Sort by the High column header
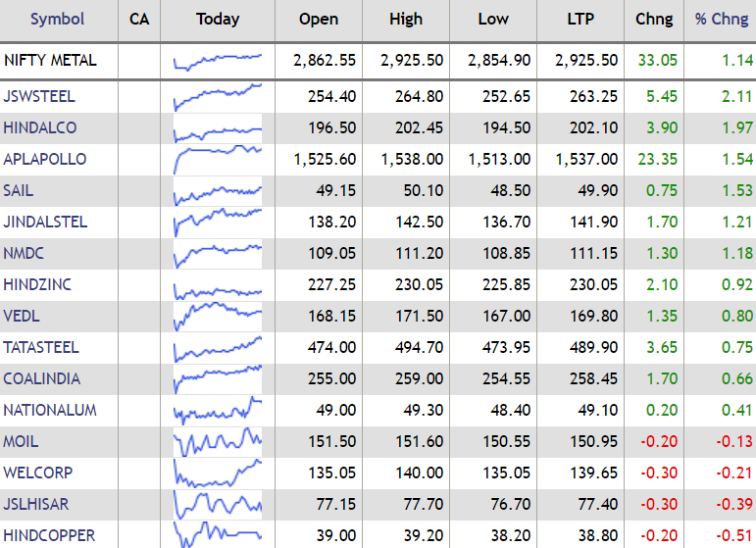Viewport: 756px width, 548px height. tap(406, 20)
